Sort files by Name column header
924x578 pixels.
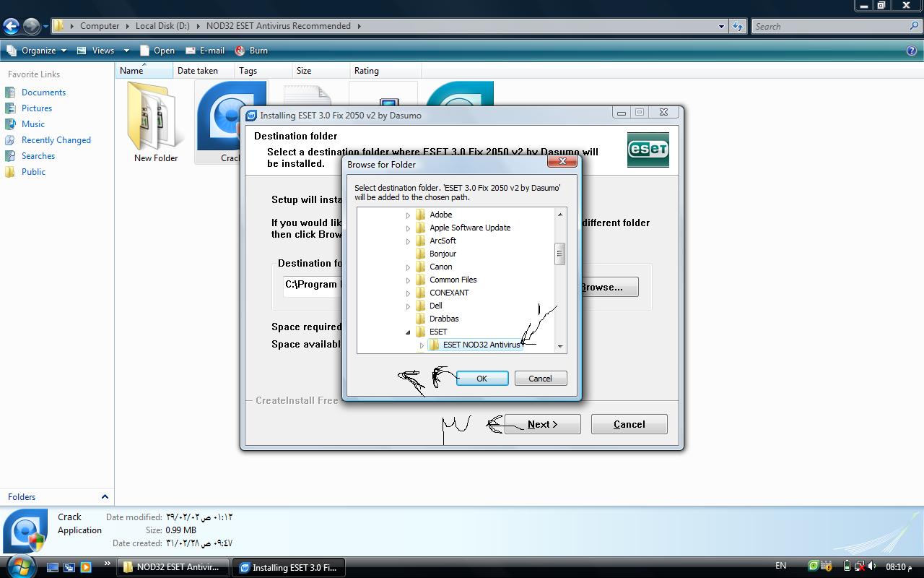(131, 71)
